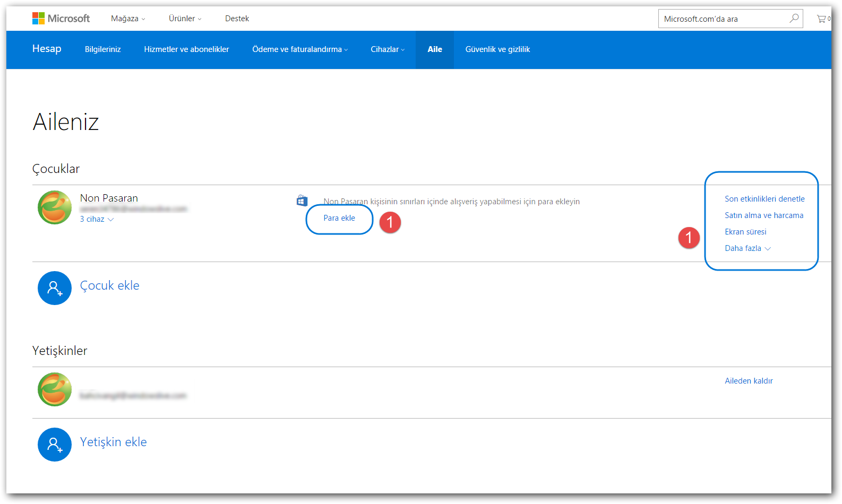Expand the Cihazlar menu
This screenshot has width=842, height=504.
pos(388,49)
